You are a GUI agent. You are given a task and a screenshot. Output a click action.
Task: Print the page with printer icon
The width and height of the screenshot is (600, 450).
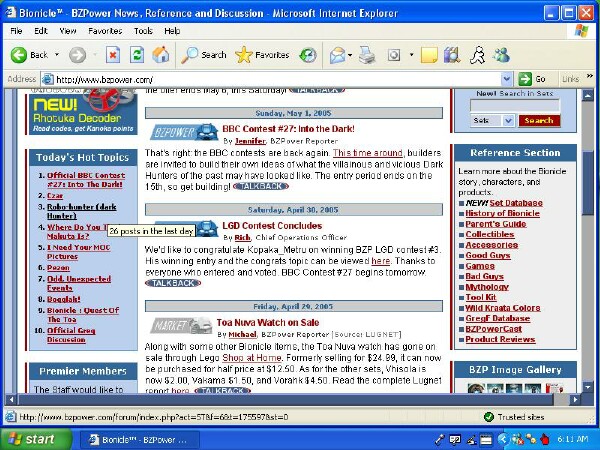(367, 55)
